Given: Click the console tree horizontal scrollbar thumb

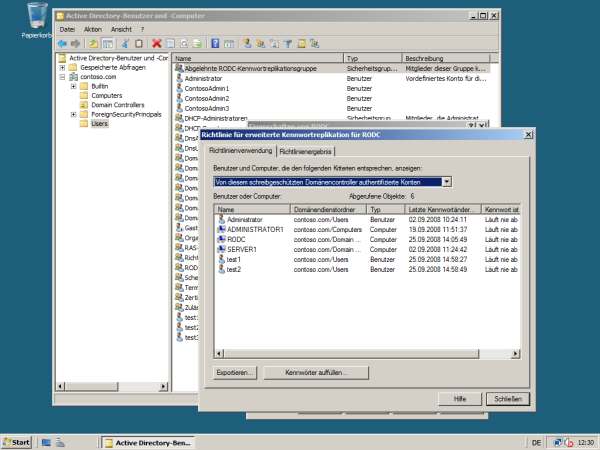Looking at the screenshot, I should [x=91, y=386].
